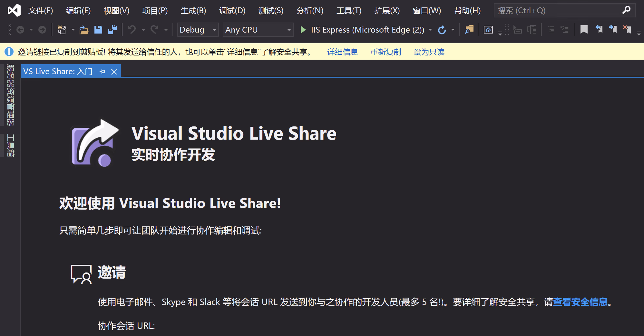The width and height of the screenshot is (644, 336).
Task: Start debugging with the green play button
Action: pos(303,30)
